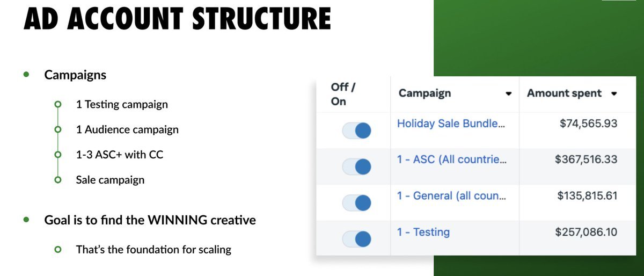This screenshot has height=276, width=644.
Task: Expand the Amount spent column dropdown arrow
Action: click(614, 94)
